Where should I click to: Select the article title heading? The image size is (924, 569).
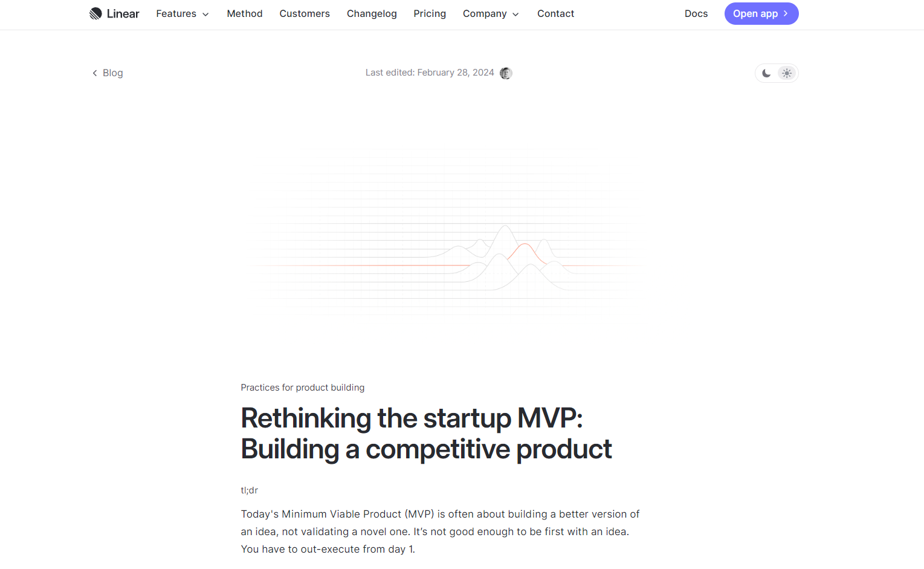click(425, 434)
